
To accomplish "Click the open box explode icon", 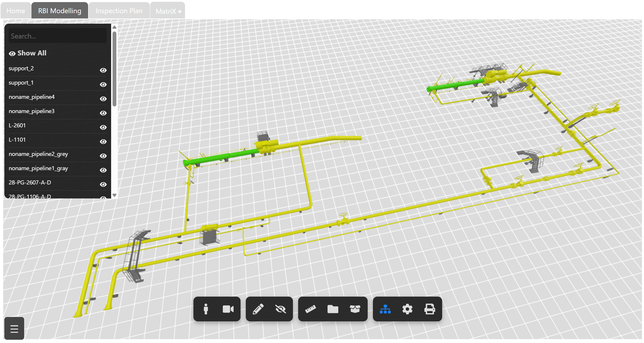I will click(355, 309).
